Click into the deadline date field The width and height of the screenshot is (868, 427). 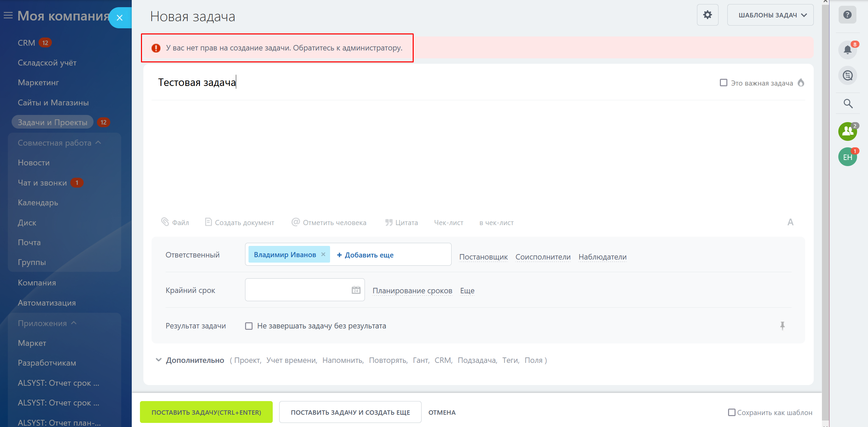click(297, 290)
